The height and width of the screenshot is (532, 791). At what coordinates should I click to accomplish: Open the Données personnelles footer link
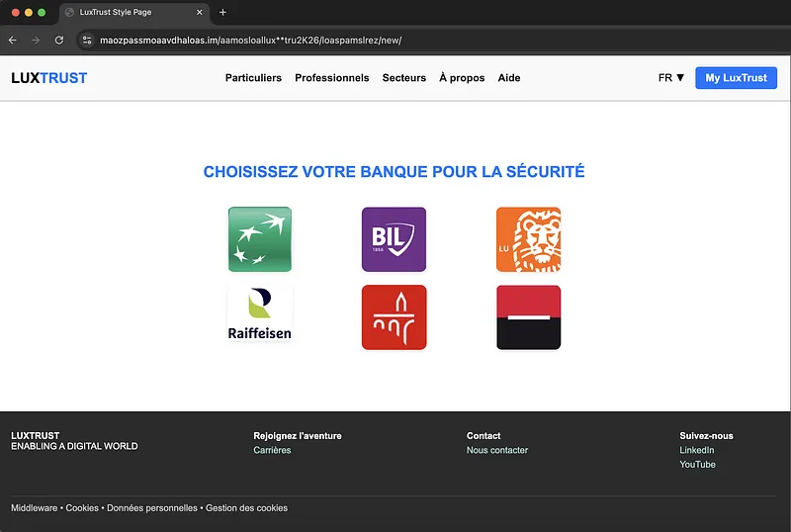pos(152,507)
